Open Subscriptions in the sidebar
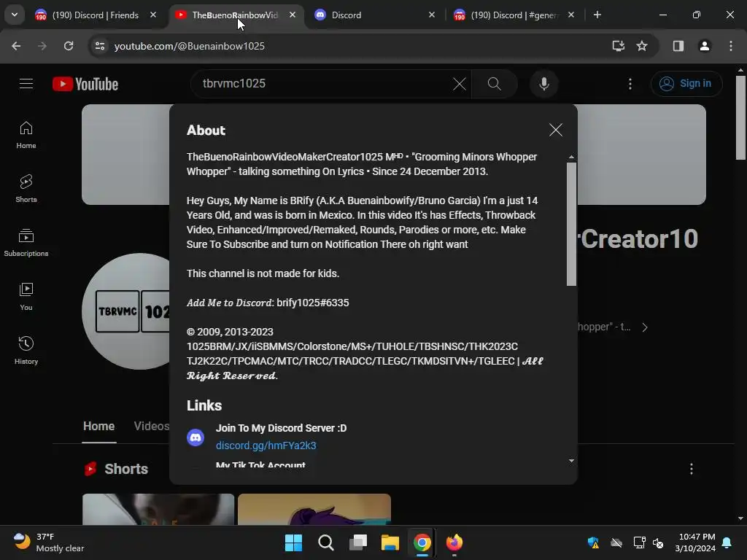The width and height of the screenshot is (747, 560). [26, 242]
